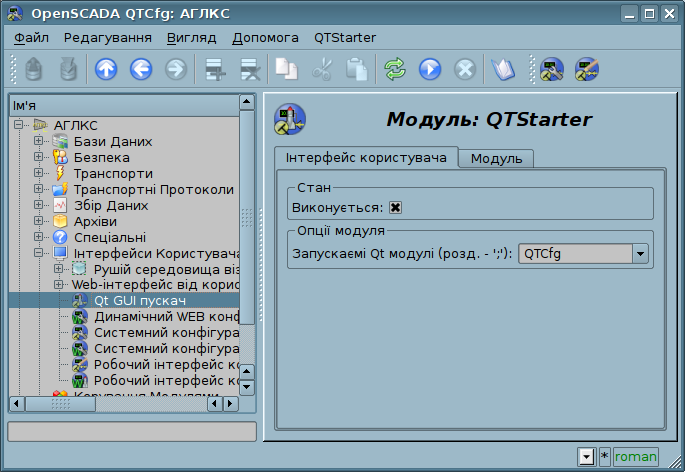Click the tree horizontal scrollbar left arrow
The image size is (685, 472).
(x=17, y=403)
